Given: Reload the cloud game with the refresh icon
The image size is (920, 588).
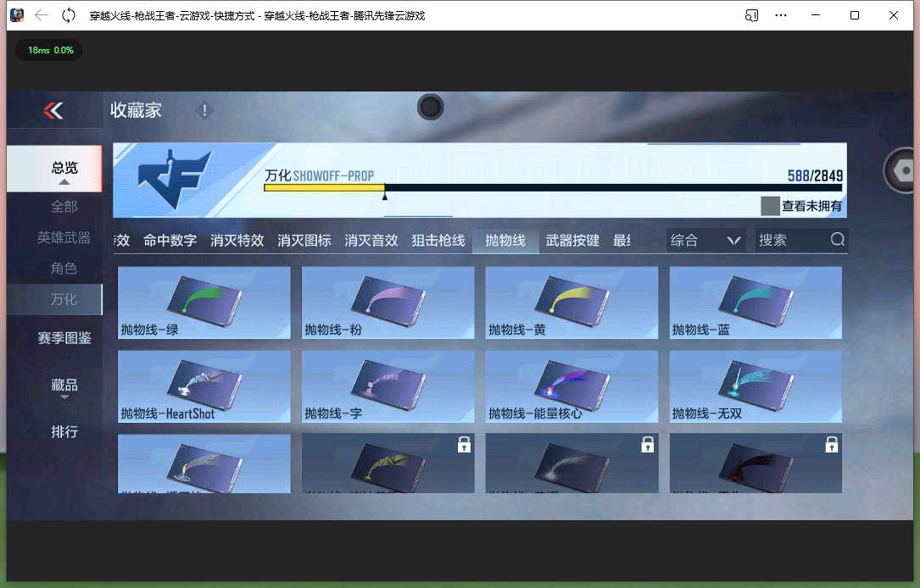Looking at the screenshot, I should (69, 15).
